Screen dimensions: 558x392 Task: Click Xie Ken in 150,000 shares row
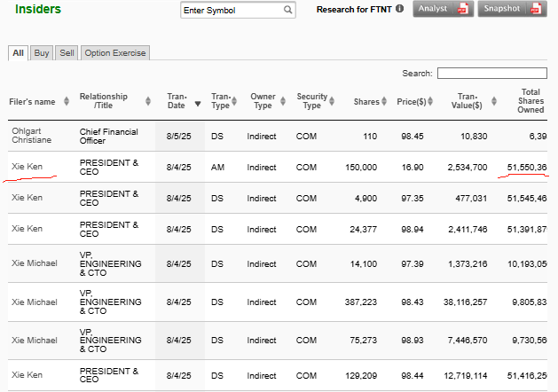coord(27,167)
